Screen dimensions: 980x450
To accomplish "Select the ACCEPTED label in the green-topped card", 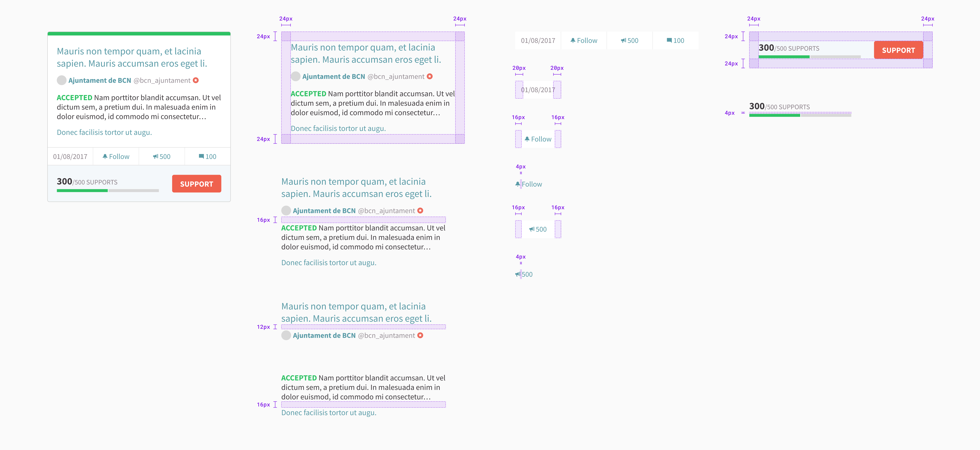I will tap(75, 98).
